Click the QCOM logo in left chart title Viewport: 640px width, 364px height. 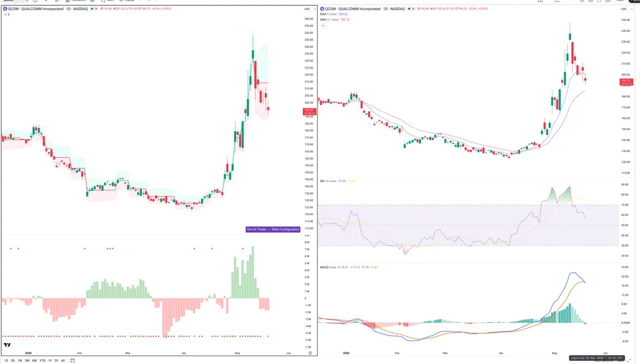pyautogui.click(x=5, y=9)
